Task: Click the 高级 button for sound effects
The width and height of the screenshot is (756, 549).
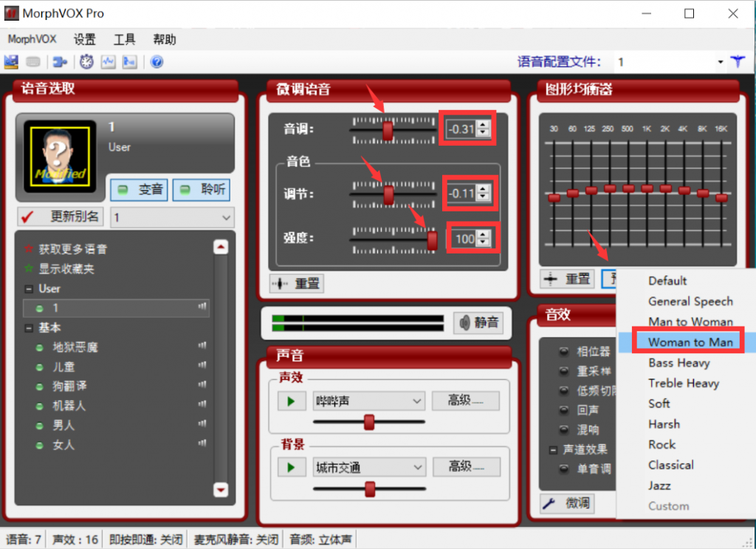Action: [465, 400]
